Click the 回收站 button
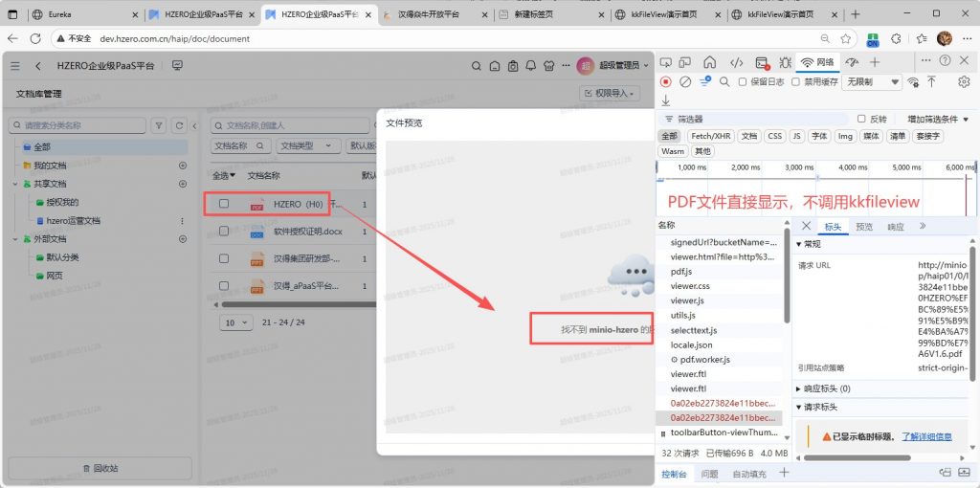 coord(100,468)
